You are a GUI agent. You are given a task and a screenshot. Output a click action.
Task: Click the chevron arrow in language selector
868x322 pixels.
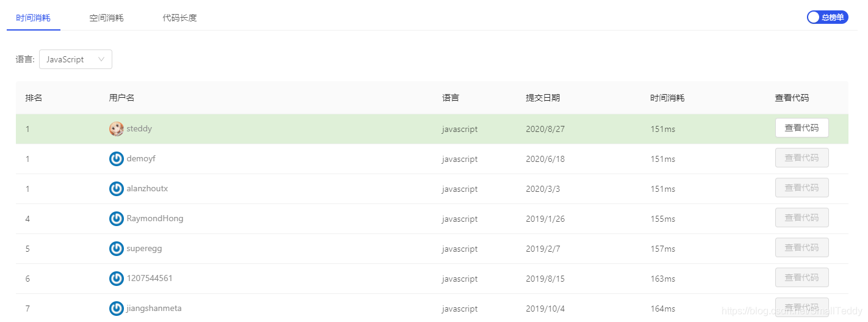(101, 59)
